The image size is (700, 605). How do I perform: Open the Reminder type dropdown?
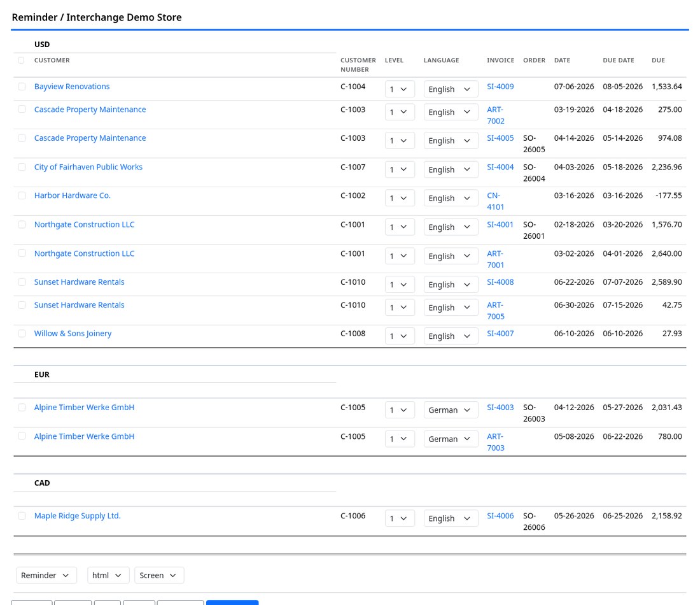[46, 576]
